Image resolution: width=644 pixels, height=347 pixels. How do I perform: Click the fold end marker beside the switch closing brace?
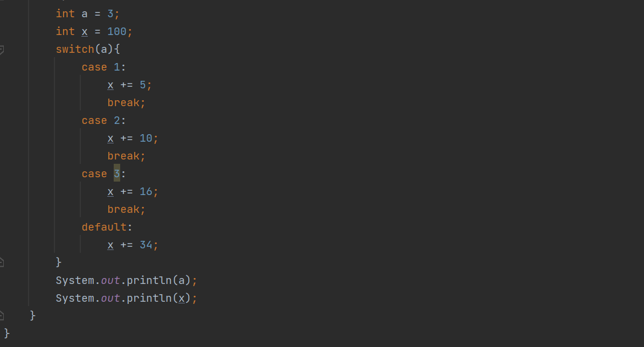tap(2, 262)
